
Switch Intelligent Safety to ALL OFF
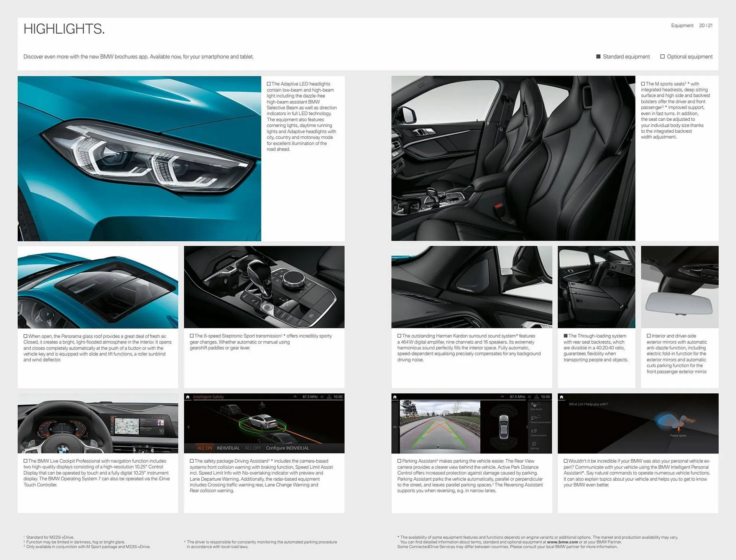pyautogui.click(x=253, y=449)
